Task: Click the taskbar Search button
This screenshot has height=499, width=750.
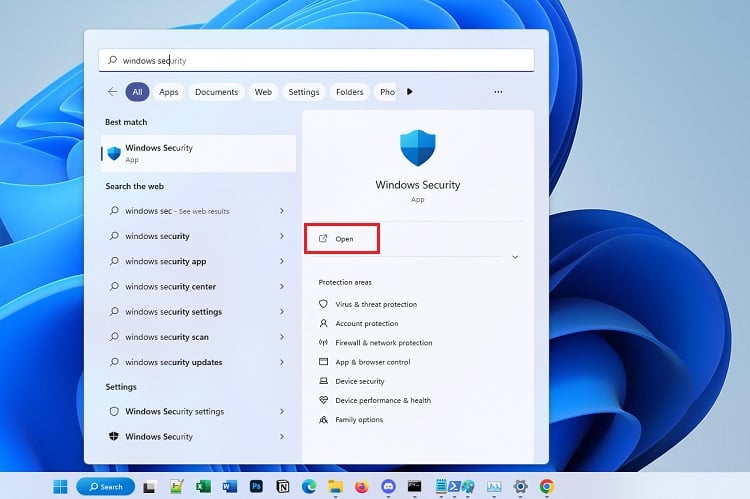Action: (x=106, y=487)
